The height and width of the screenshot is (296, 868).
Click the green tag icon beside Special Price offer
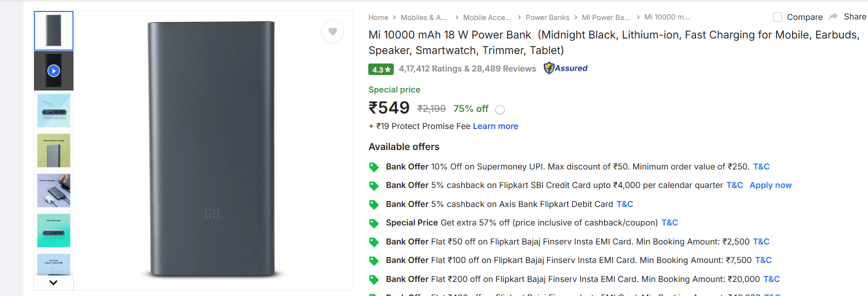[374, 223]
